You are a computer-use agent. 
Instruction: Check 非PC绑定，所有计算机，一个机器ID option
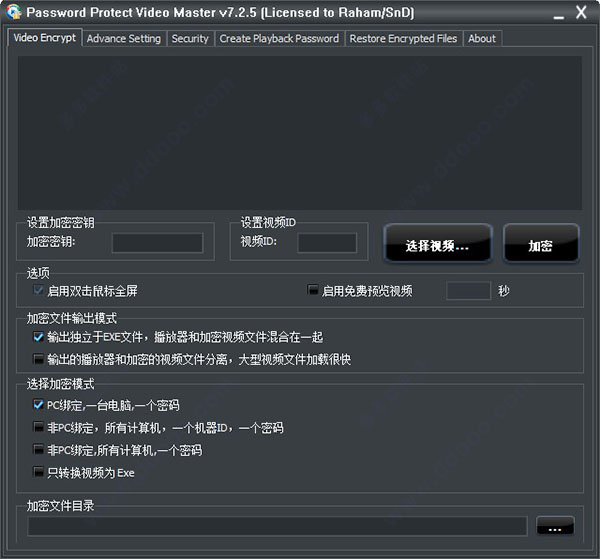[x=38, y=427]
